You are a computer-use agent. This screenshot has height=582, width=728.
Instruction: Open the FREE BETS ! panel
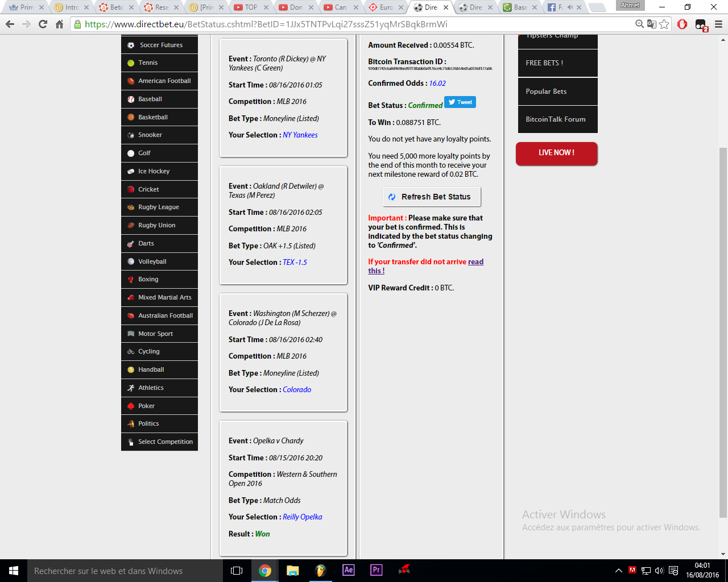558,63
